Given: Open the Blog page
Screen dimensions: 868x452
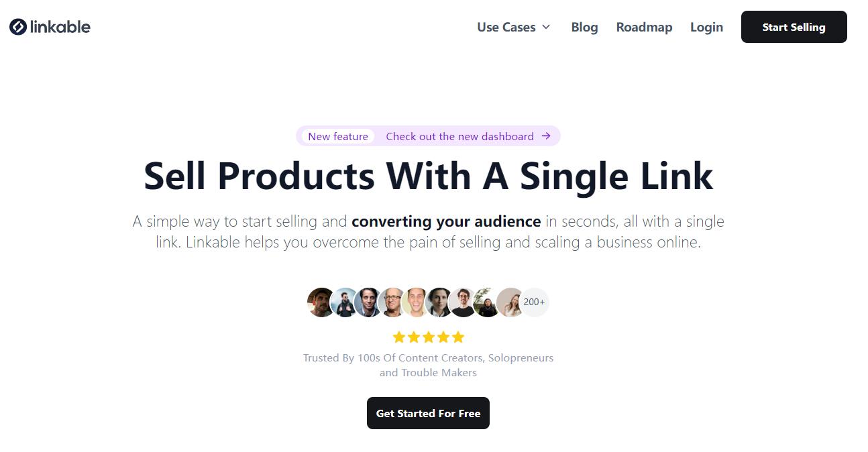Looking at the screenshot, I should click(584, 27).
